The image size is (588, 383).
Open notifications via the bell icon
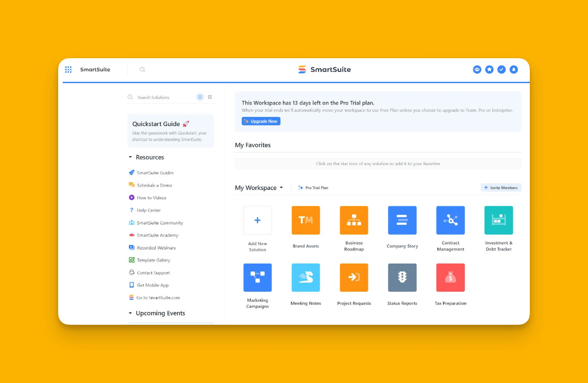tap(514, 69)
